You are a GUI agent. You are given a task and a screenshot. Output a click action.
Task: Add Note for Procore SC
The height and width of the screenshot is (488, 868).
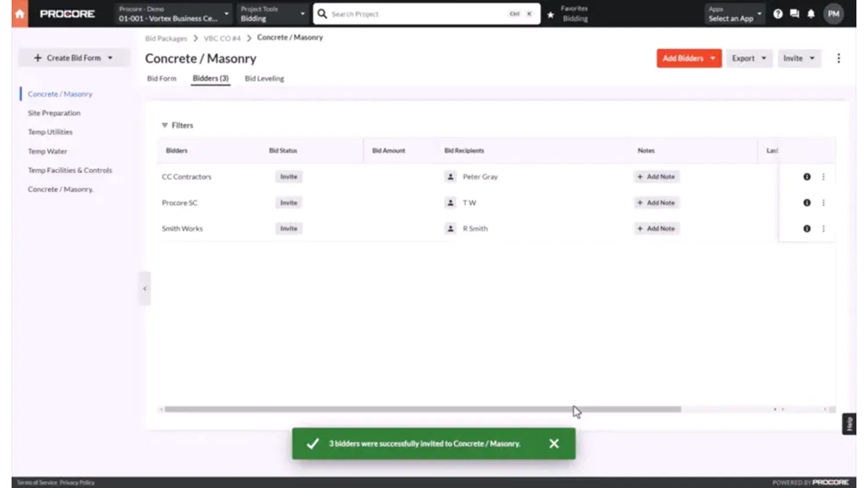click(x=656, y=203)
